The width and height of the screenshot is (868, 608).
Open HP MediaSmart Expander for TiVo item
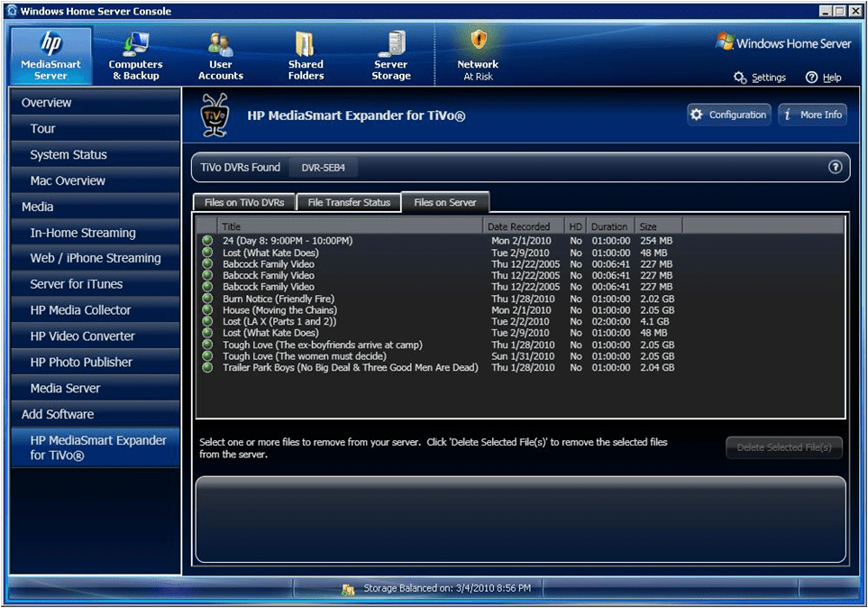click(x=96, y=447)
